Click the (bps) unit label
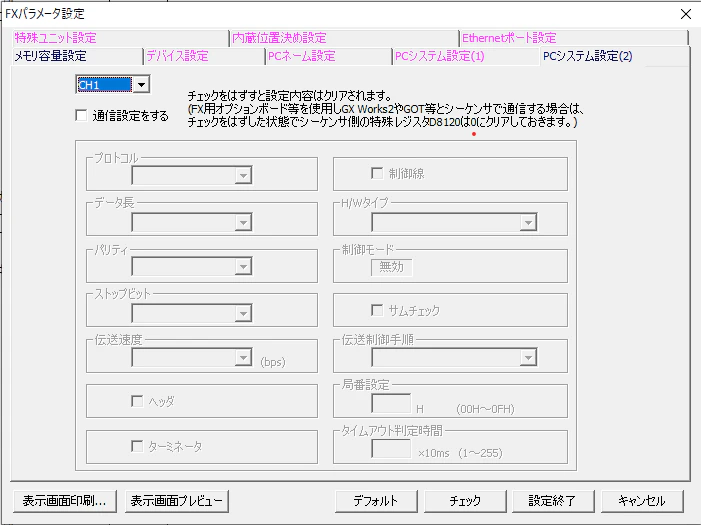The width and height of the screenshot is (701, 525). pos(273,362)
